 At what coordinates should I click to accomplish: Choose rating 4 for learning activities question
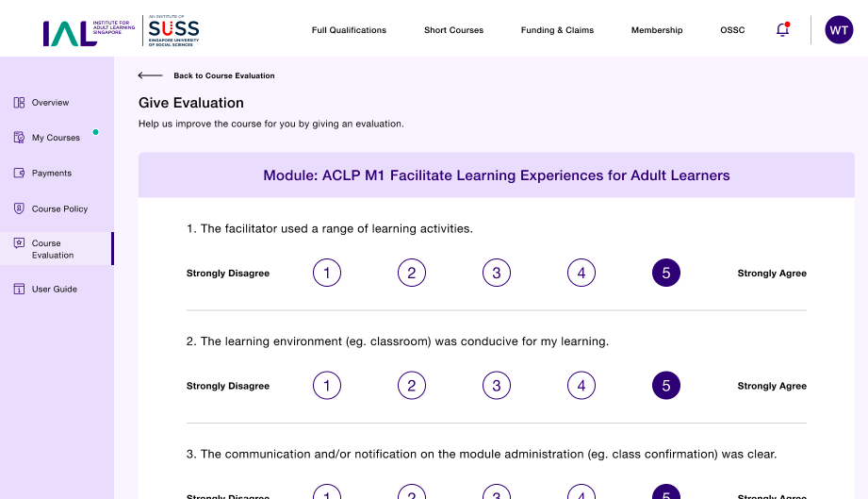pyautogui.click(x=581, y=273)
